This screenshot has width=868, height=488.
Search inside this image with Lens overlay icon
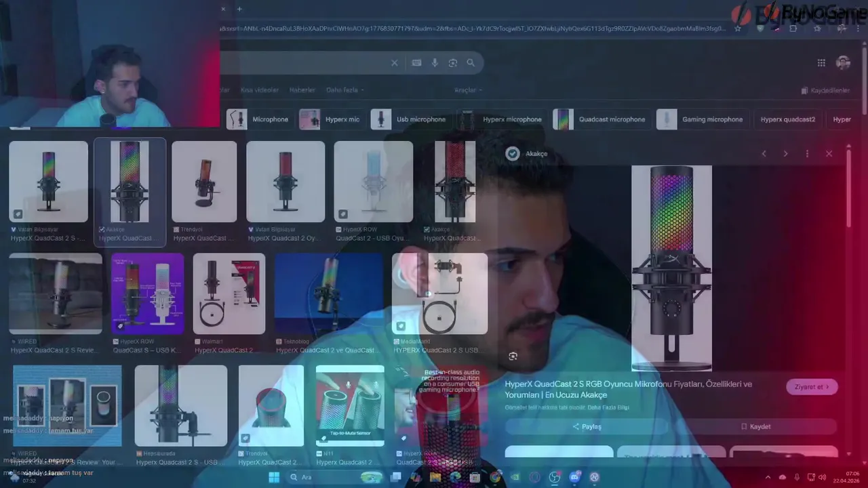pos(513,356)
